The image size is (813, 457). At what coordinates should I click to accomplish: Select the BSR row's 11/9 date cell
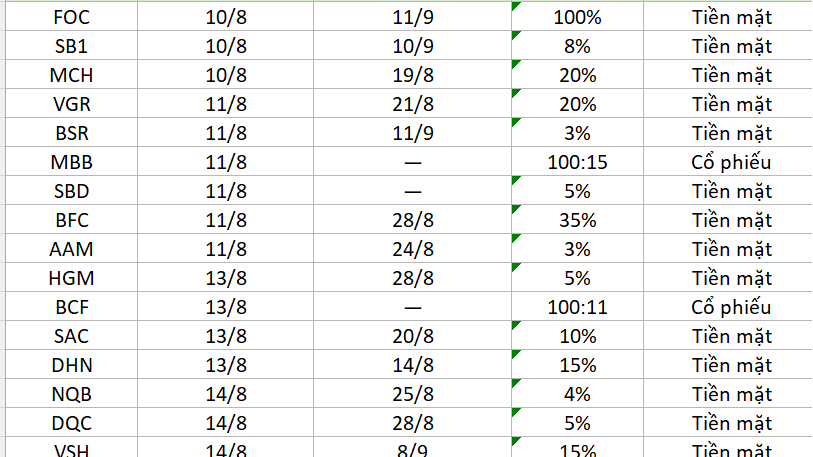click(x=412, y=133)
